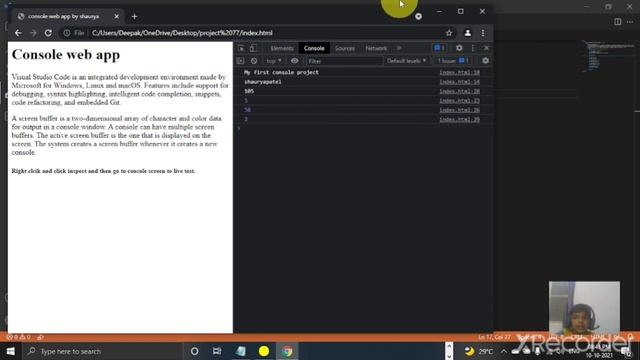Open VS Code editor more actions ellipsis
The width and height of the screenshot is (640, 360).
tap(630, 22)
